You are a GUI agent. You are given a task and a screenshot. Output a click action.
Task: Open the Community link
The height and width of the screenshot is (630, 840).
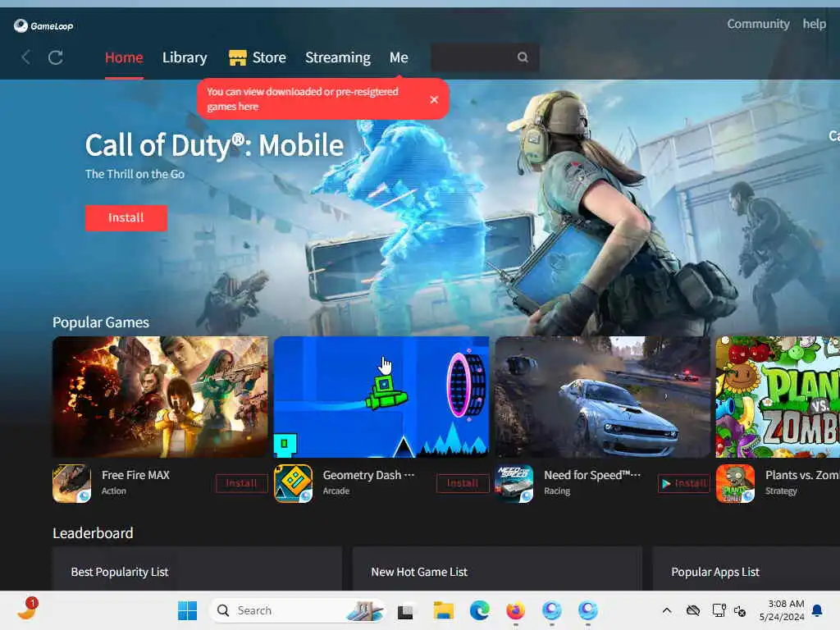click(x=758, y=24)
